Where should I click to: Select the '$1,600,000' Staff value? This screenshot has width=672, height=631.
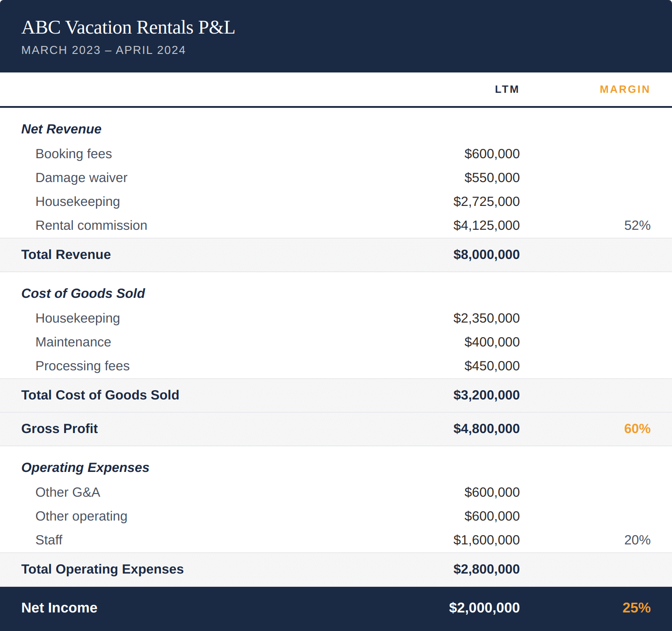(486, 540)
